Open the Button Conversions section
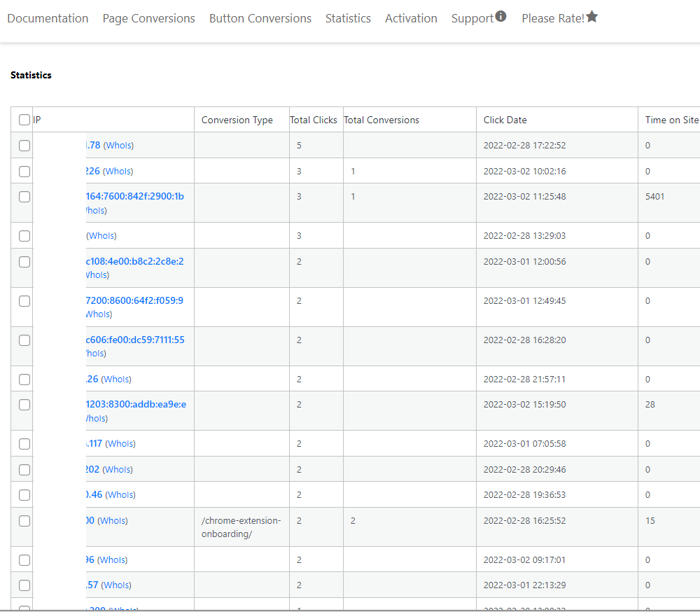This screenshot has height=612, width=700. point(260,18)
